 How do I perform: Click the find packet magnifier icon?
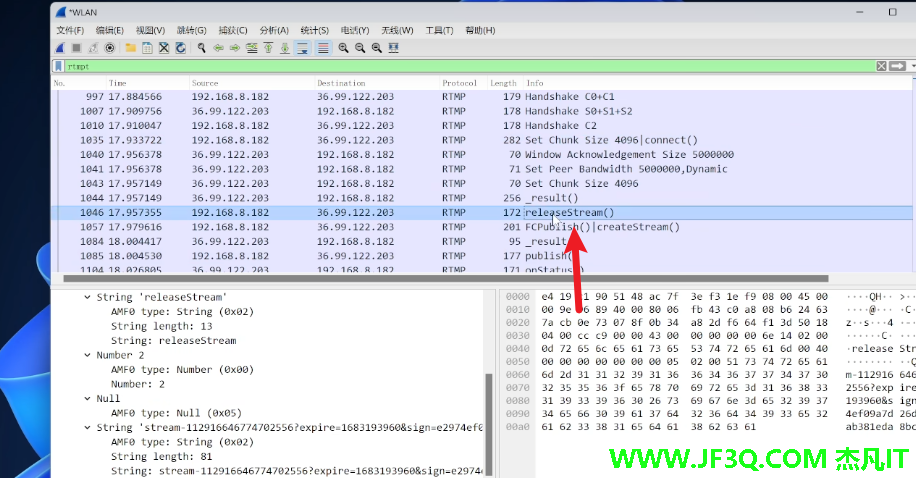point(201,47)
